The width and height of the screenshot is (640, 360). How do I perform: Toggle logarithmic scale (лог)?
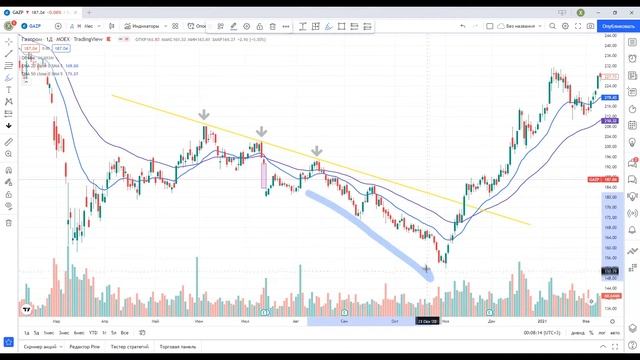602,333
